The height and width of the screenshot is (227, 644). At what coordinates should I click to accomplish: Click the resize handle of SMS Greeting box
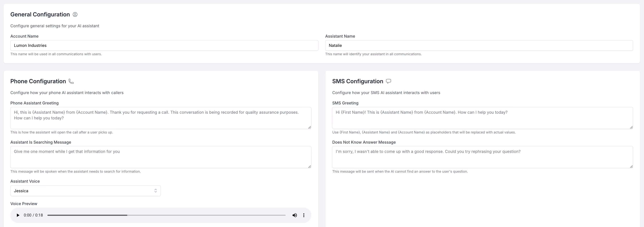tap(631, 127)
